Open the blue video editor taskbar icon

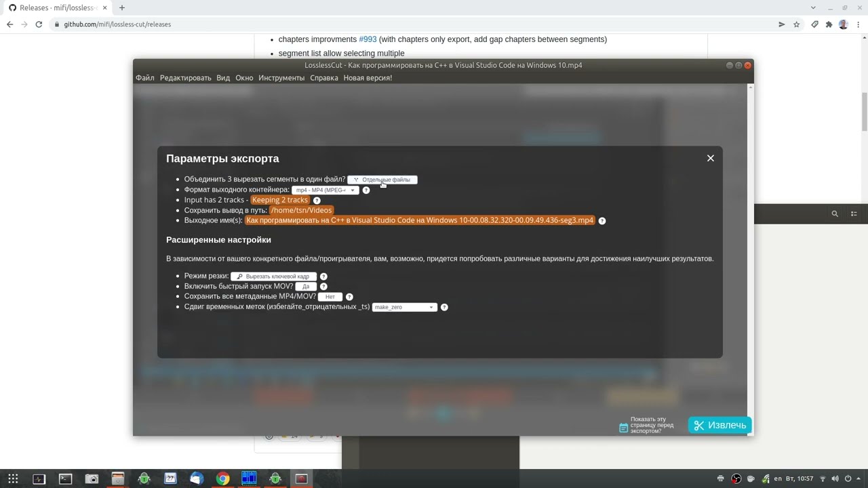pos(249,479)
